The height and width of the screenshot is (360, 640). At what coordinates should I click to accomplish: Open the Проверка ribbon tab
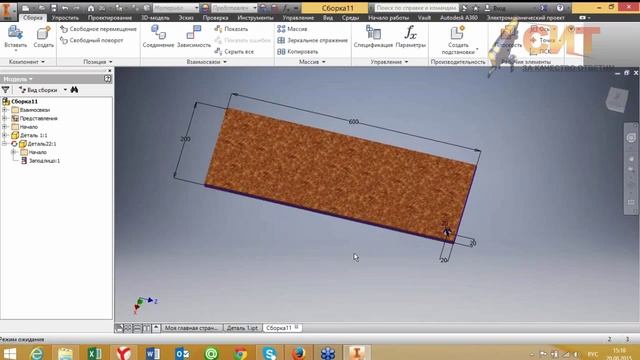[x=215, y=18]
